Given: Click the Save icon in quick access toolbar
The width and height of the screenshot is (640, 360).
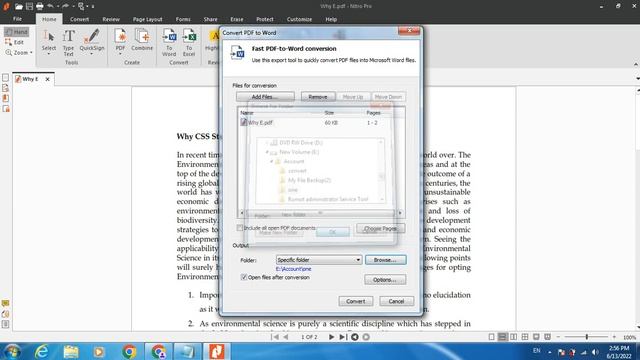Looking at the screenshot, I should point(29,7).
